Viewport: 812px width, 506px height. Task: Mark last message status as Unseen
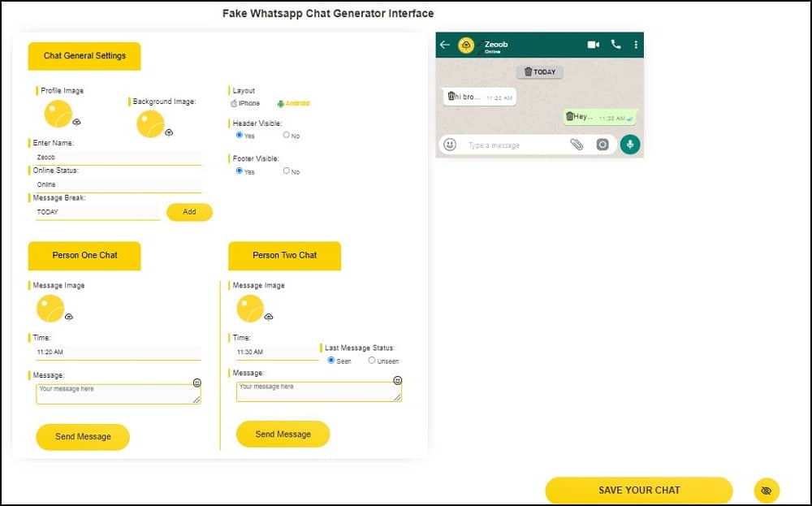pos(372,361)
